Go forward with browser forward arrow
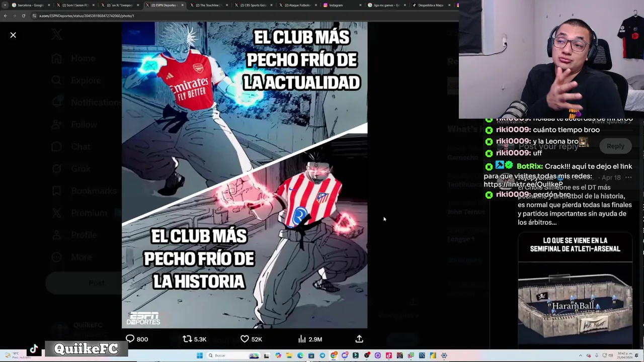The image size is (644, 362). pyautogui.click(x=14, y=16)
